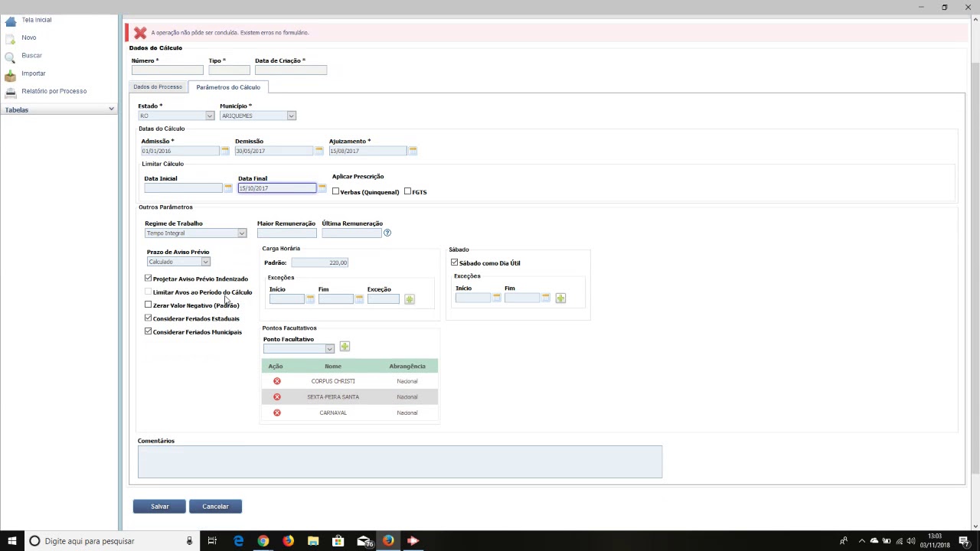980x551 pixels.
Task: Click Data Final field showing 15/10/2017
Action: click(x=277, y=188)
